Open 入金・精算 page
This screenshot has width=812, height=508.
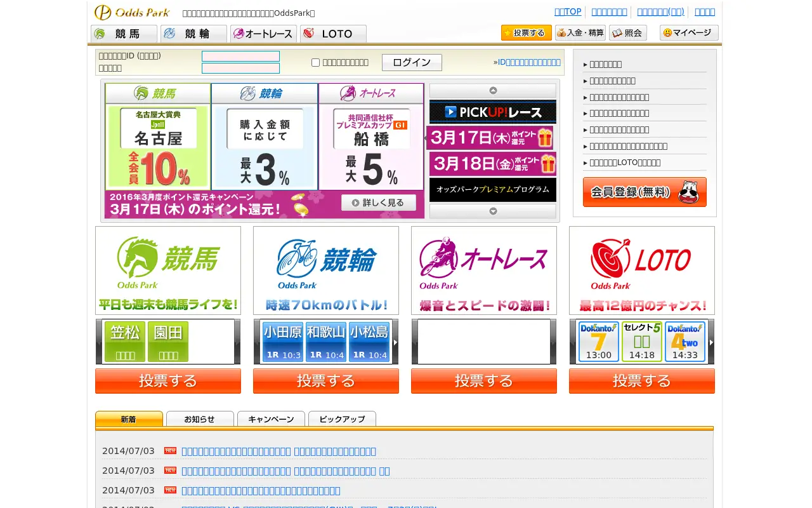[x=580, y=33]
